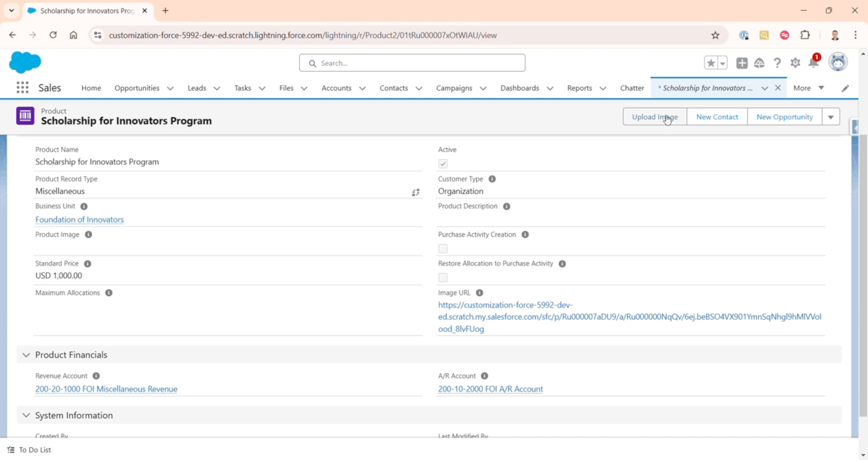Show the Restore Allocation info tooltip

pos(562,263)
